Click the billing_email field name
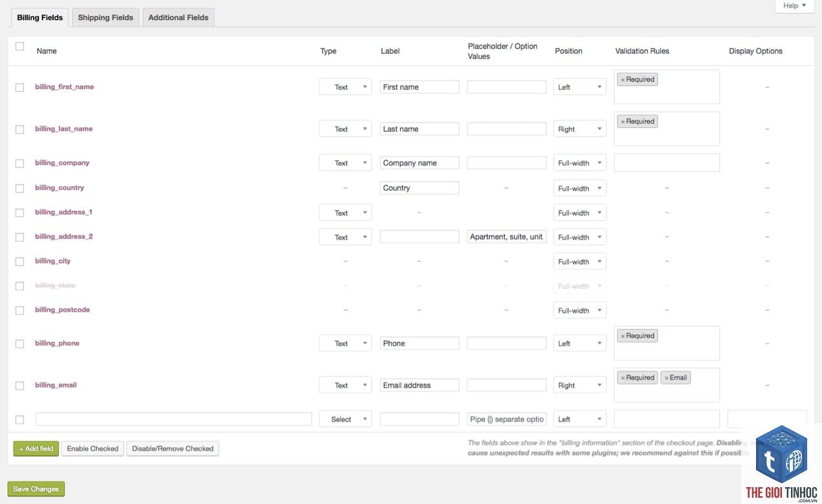 pos(56,385)
